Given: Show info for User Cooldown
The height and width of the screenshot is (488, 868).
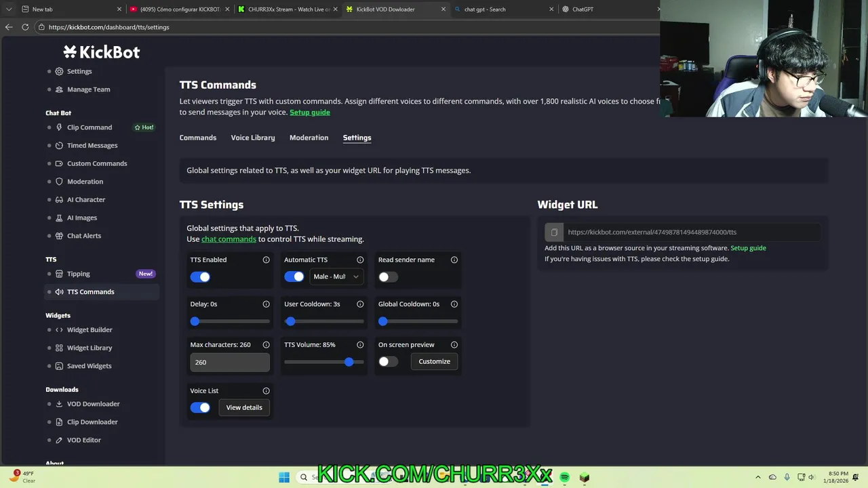Looking at the screenshot, I should click(x=360, y=304).
